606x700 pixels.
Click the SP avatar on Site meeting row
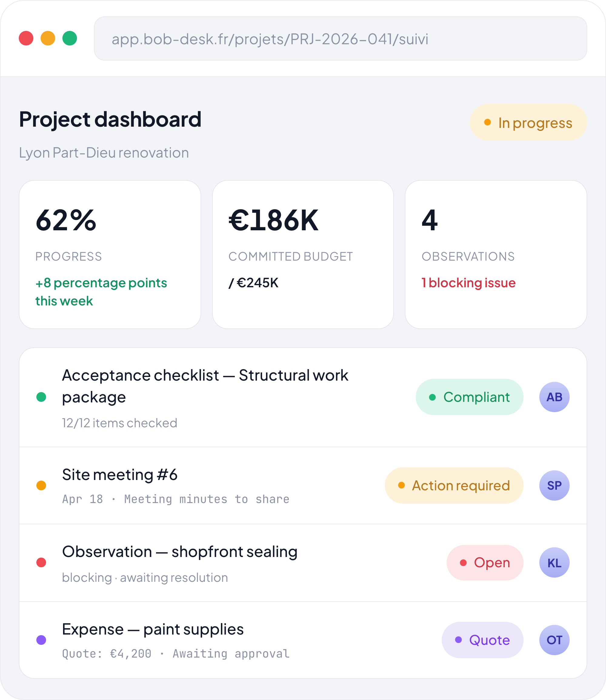(x=554, y=485)
